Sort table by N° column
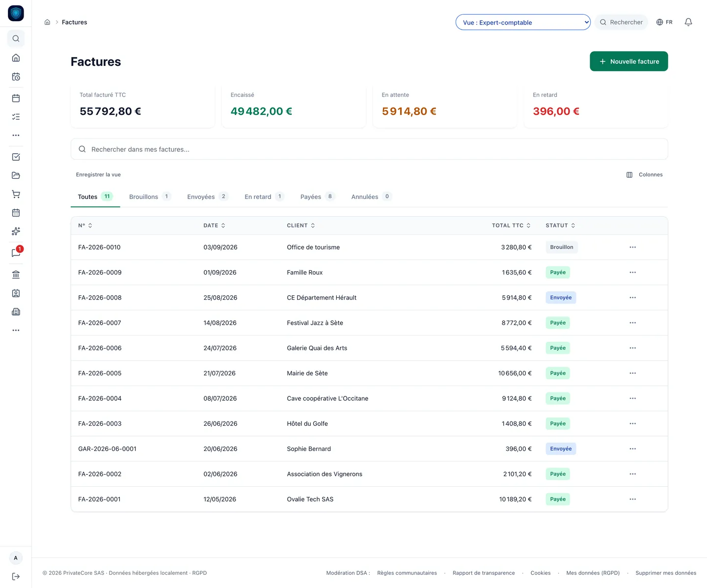 pos(85,225)
